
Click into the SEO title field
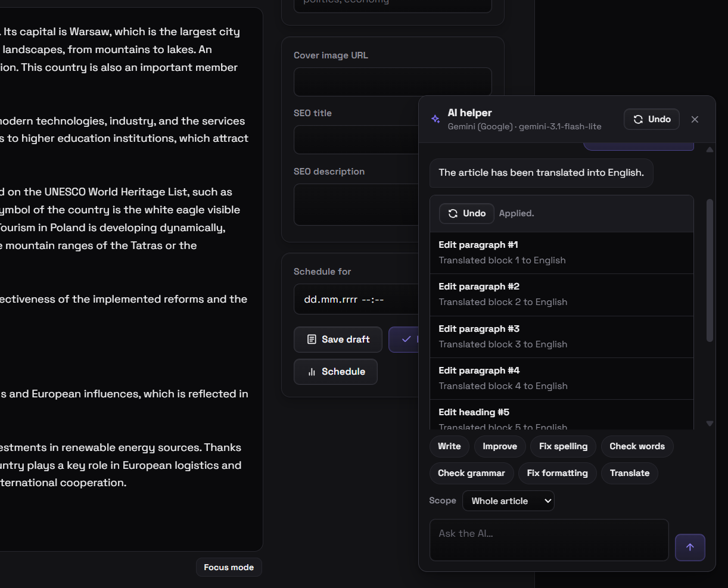(x=356, y=139)
